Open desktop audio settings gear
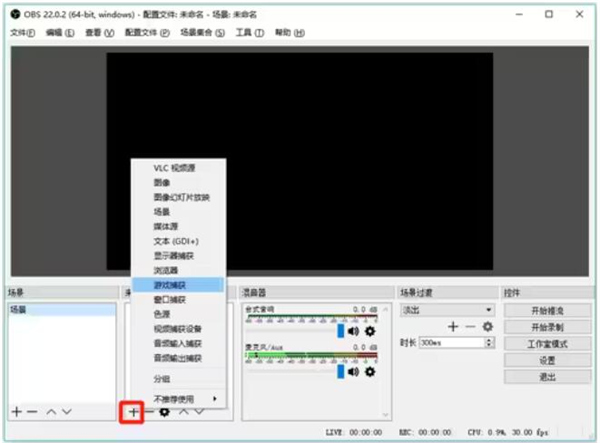The height and width of the screenshot is (443, 600). click(370, 331)
